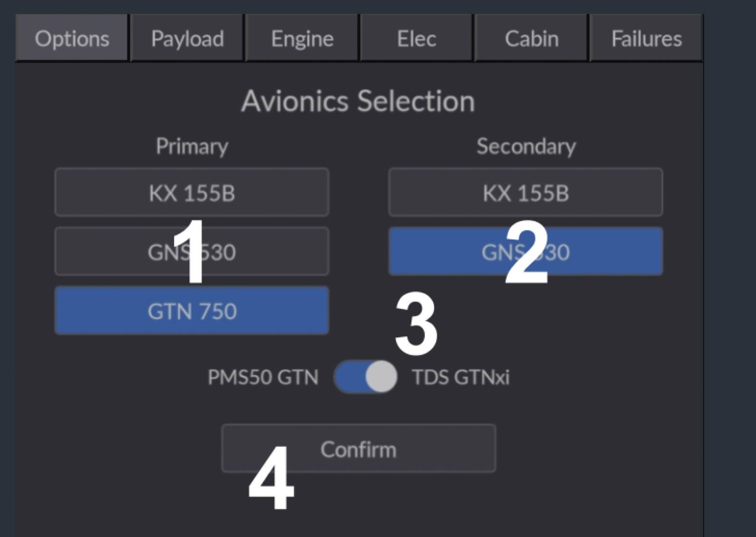Click the Primary column header
This screenshot has width=756, height=537.
[192, 146]
